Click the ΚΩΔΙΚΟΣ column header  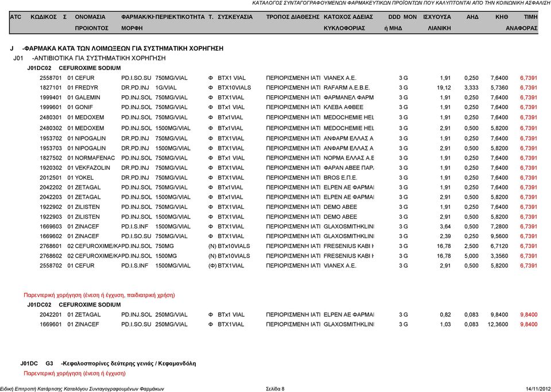44,17
